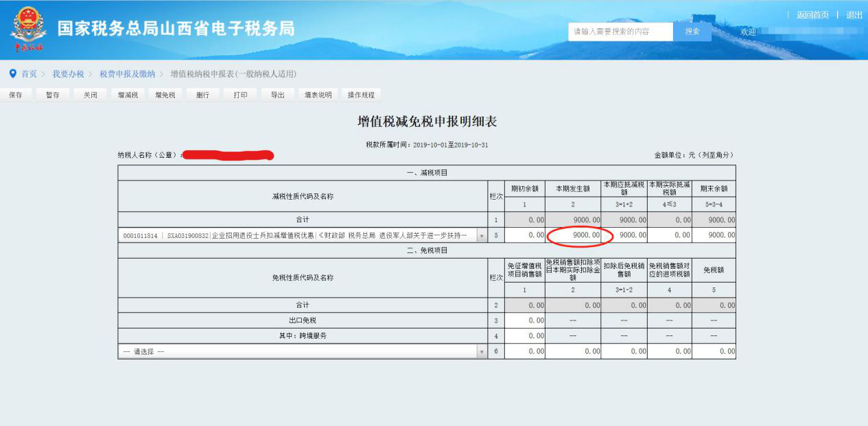Click the 导出 toolbar button
Viewport: 868px width, 426px height.
coord(277,95)
